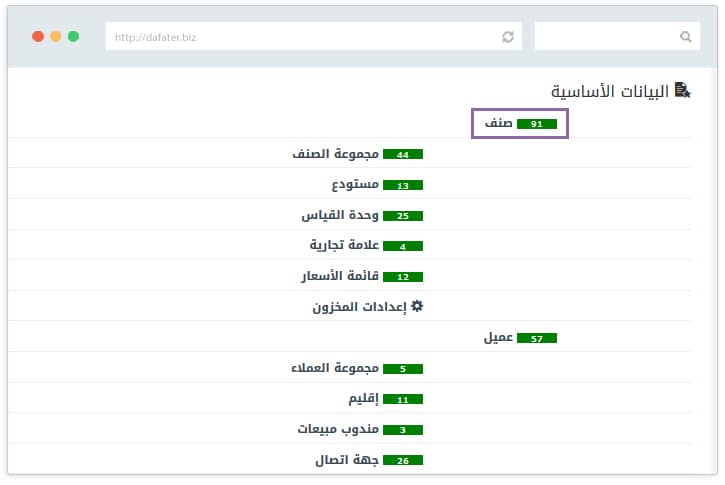Image resolution: width=725 pixels, height=485 pixels.
Task: Open the مستودع warehouse link
Action: click(x=353, y=185)
